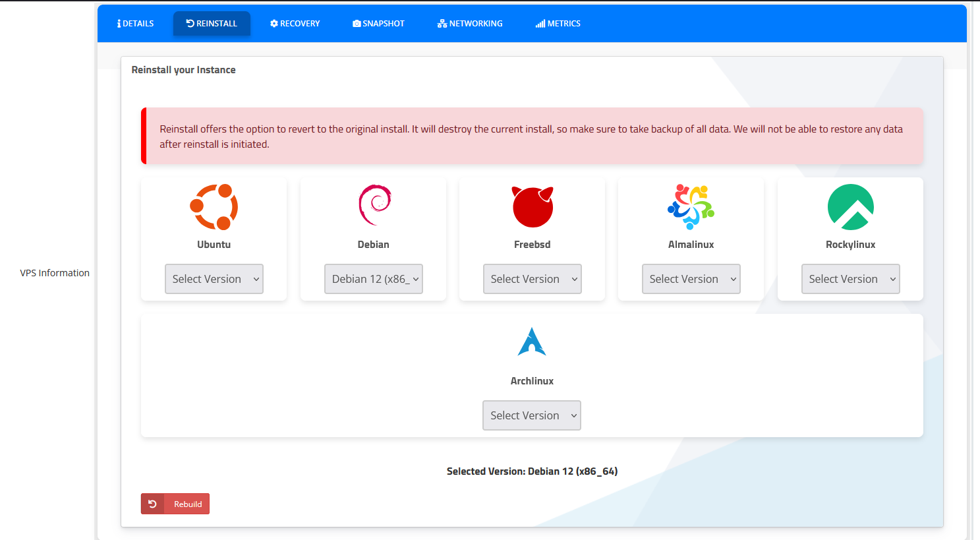Click the gear icon on Recovery tab
Viewport: 980px width, 540px height.
coord(274,23)
